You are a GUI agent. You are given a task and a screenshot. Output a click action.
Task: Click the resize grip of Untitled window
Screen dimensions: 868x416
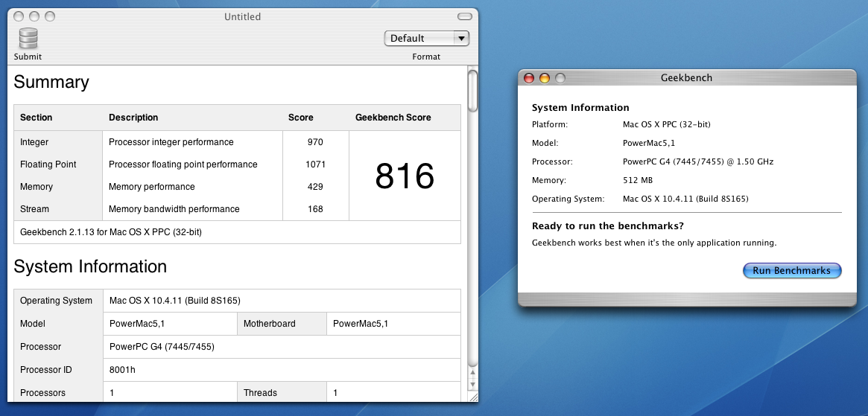[x=473, y=397]
